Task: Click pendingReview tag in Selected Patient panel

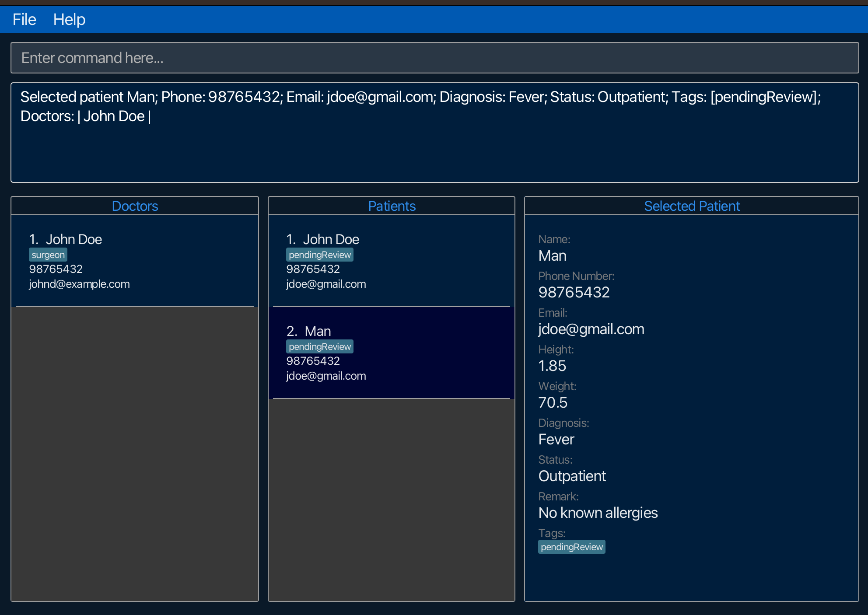Action: coord(571,547)
